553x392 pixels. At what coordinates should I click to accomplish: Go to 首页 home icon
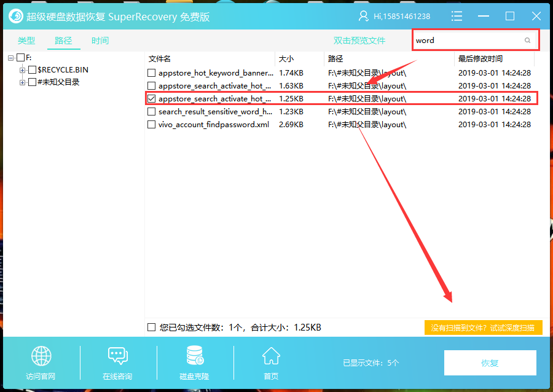[x=271, y=356]
